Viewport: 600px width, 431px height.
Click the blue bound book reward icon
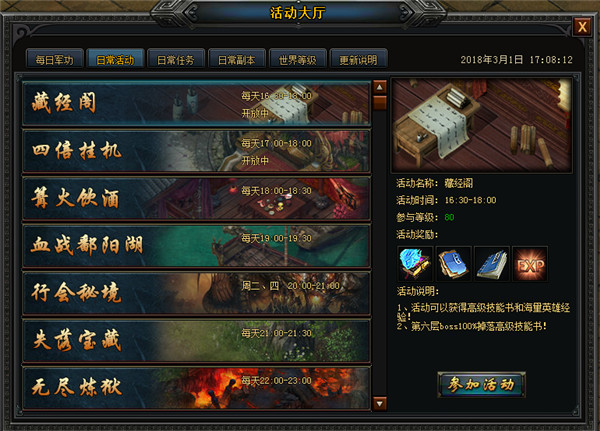coord(492,264)
